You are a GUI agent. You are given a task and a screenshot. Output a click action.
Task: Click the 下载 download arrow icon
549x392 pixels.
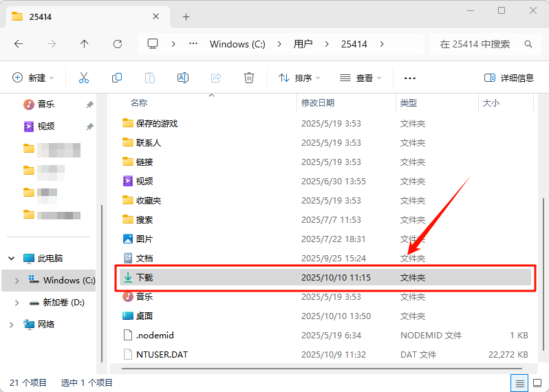pos(128,278)
